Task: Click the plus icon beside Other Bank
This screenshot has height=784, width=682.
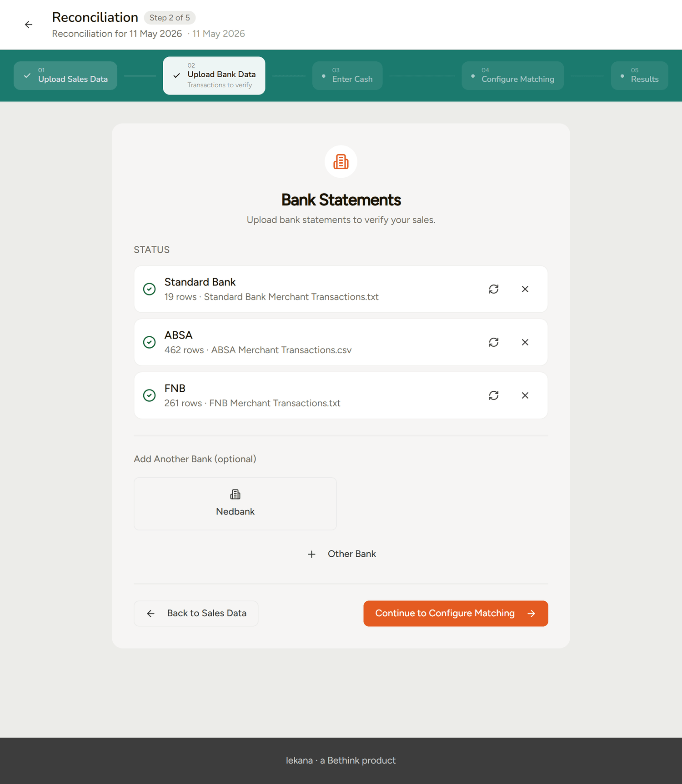Action: pos(311,554)
